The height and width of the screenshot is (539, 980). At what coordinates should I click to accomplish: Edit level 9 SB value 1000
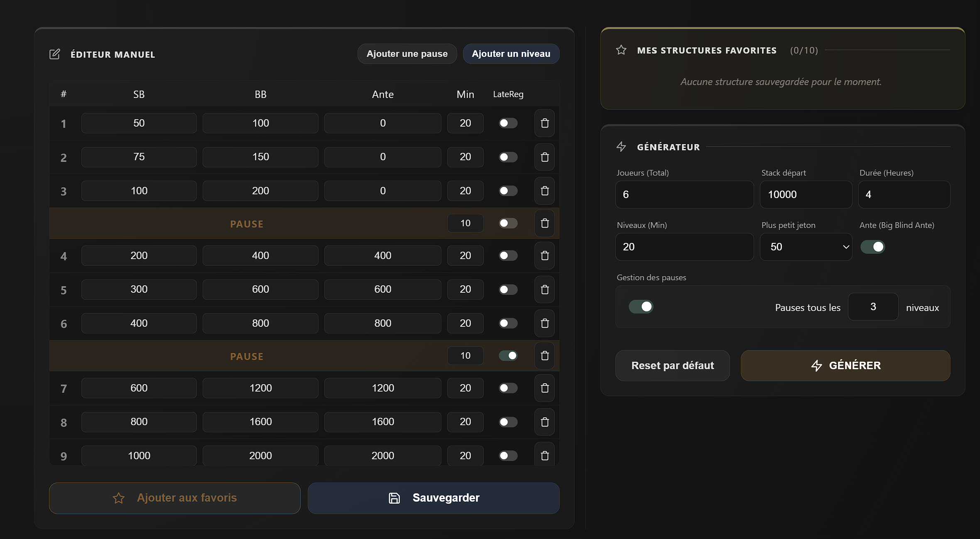pos(139,456)
